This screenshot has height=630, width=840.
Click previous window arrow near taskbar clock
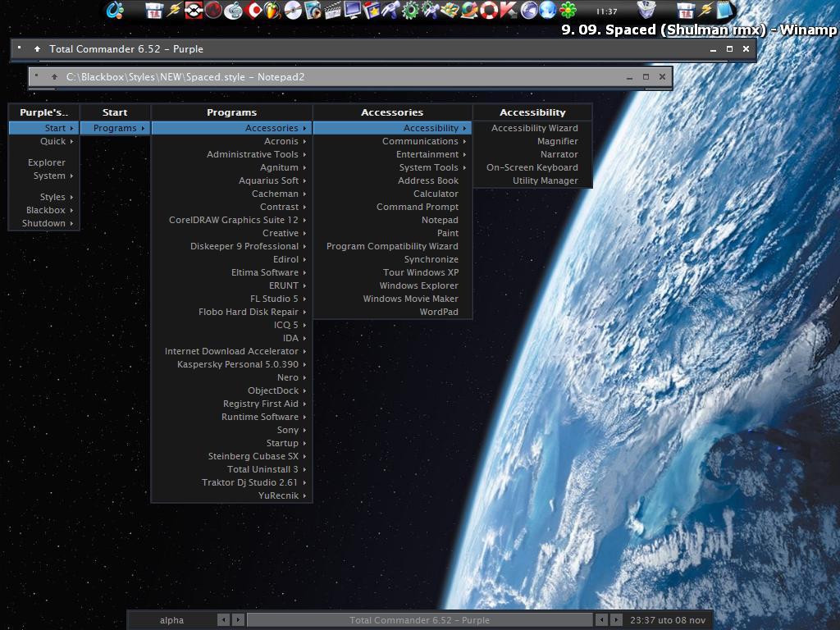[601, 620]
